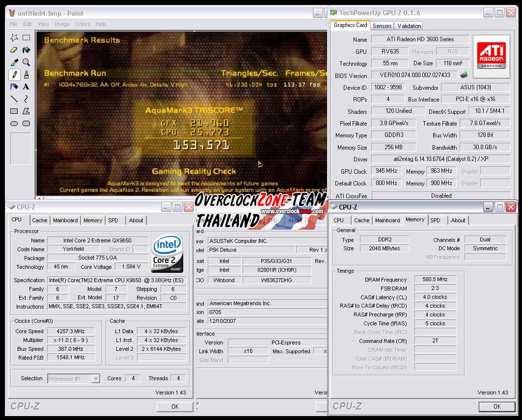
Task: Click the GPU Clock 945 MHz field
Action: pyautogui.click(x=386, y=171)
